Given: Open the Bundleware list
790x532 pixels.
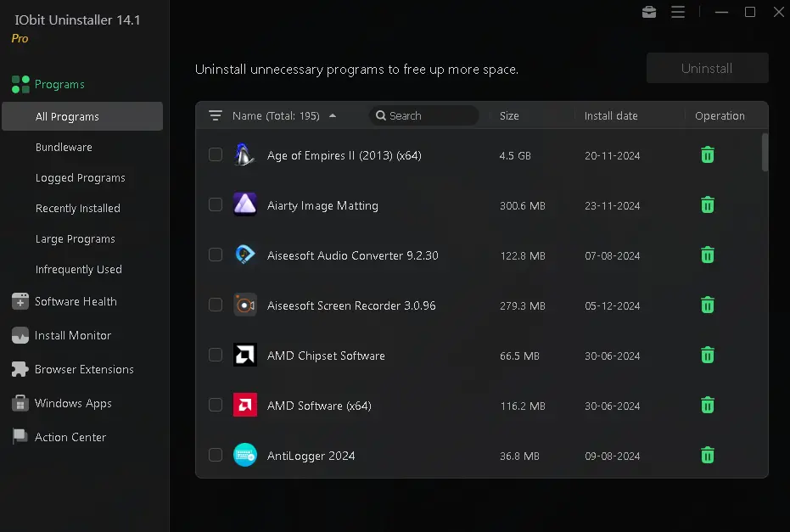Looking at the screenshot, I should pyautogui.click(x=64, y=148).
